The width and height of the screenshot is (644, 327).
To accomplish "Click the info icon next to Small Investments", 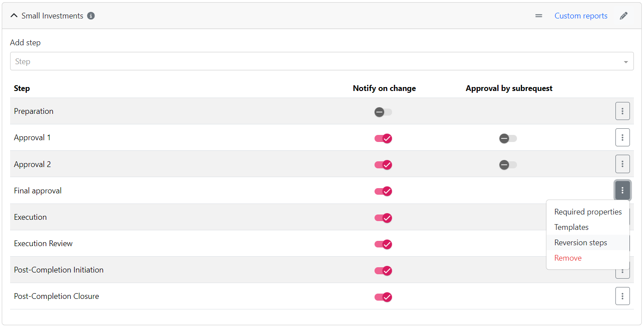I will tap(91, 16).
